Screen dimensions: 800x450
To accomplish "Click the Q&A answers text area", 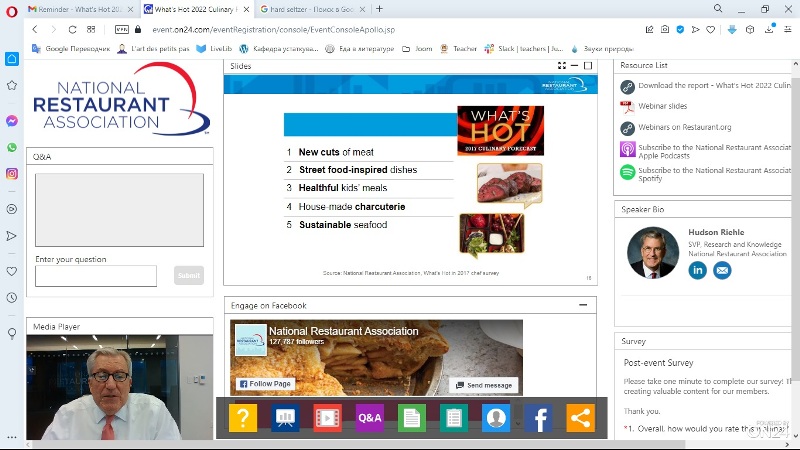I will coord(119,210).
